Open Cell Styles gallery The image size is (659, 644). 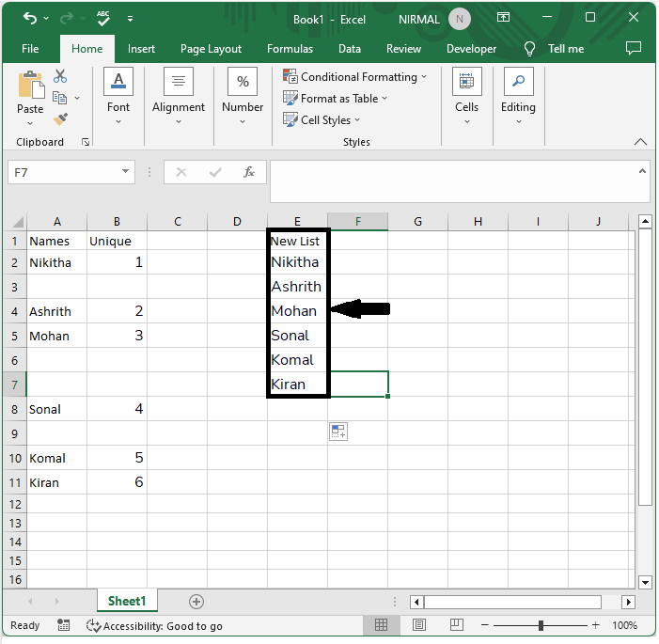coord(322,119)
